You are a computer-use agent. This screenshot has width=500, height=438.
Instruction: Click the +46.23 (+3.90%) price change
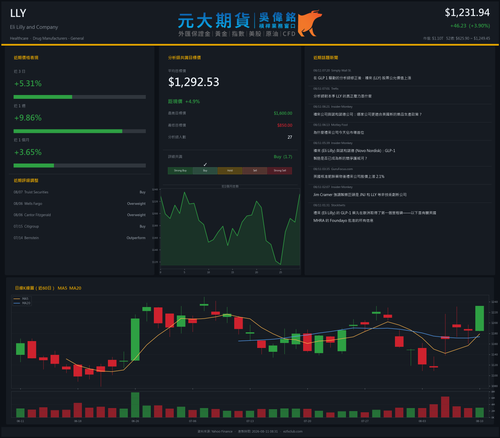click(470, 26)
